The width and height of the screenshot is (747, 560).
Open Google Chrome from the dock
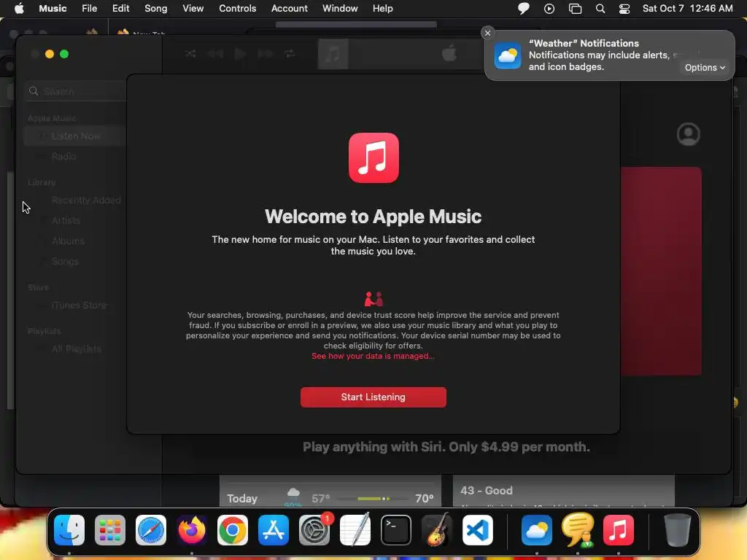(x=233, y=530)
